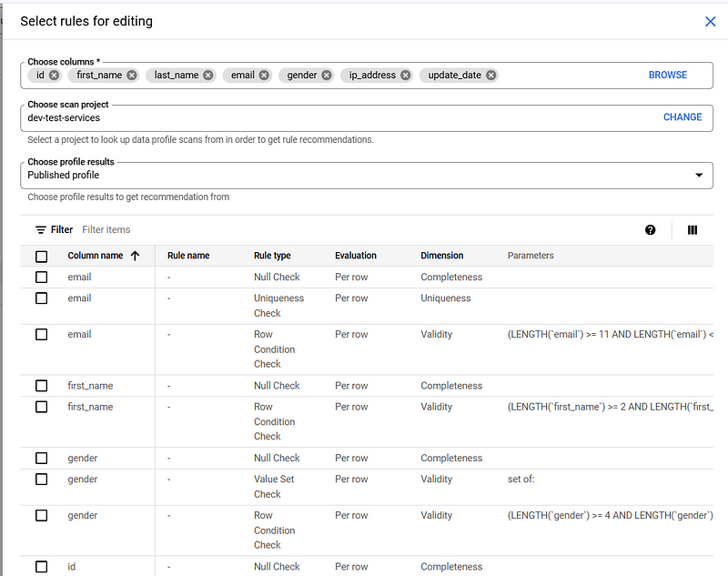Sort by Column name arrow
This screenshot has height=576, width=728.
coord(136,257)
